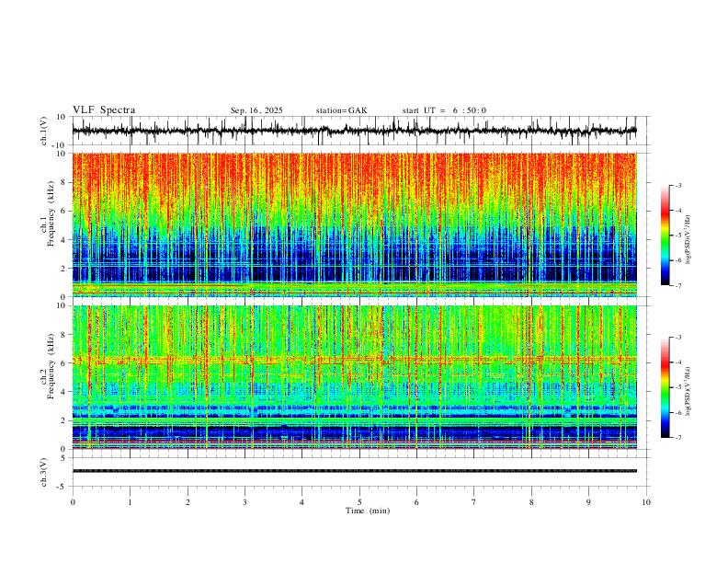
Task: Click the "2" kHz tick on ch.1 spectrogram
Action: (63, 269)
